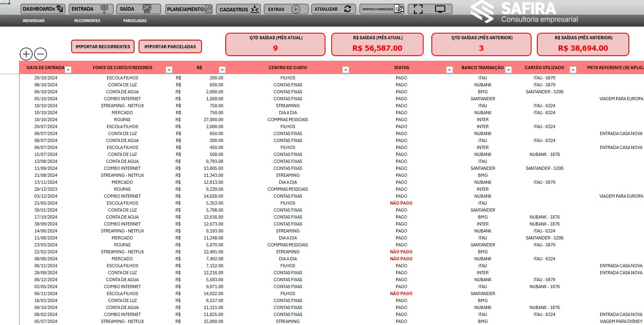Select NÃO PAGO status on 06/11/2024 Santander row
The height and width of the screenshot is (325, 644).
[401, 293]
